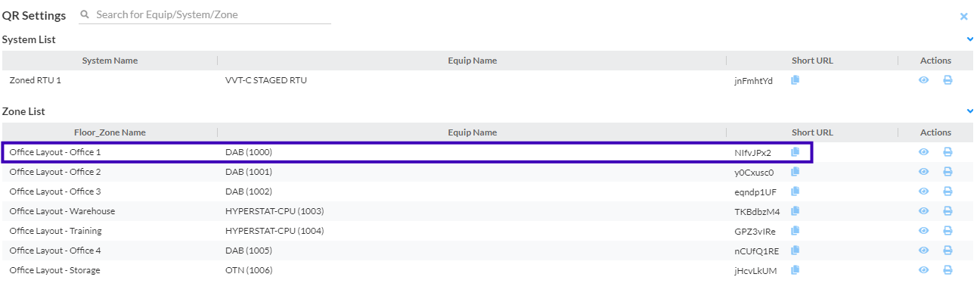Print QR code for Zoned RTU 1
The height and width of the screenshot is (302, 980).
tap(947, 80)
